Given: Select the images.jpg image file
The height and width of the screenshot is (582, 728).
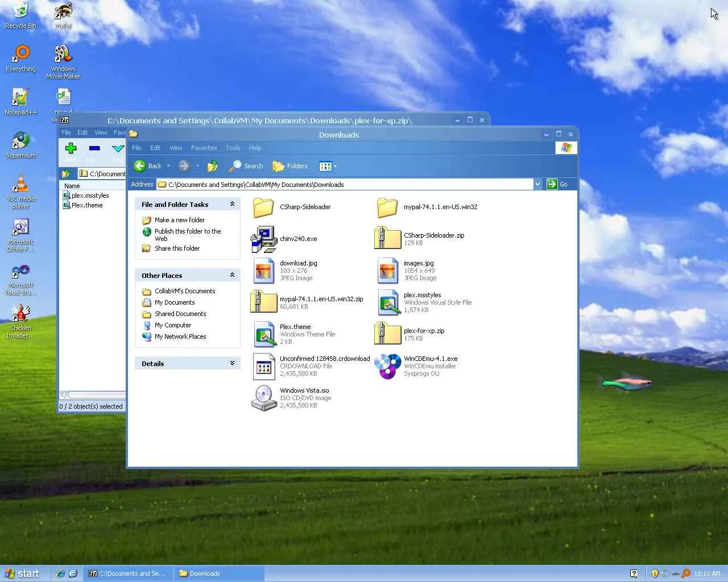Looking at the screenshot, I should click(406, 271).
